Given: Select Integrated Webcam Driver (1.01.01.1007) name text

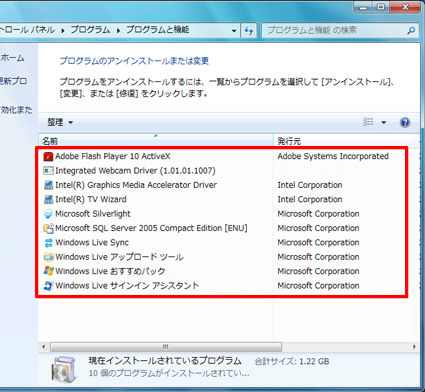Looking at the screenshot, I should pos(135,171).
